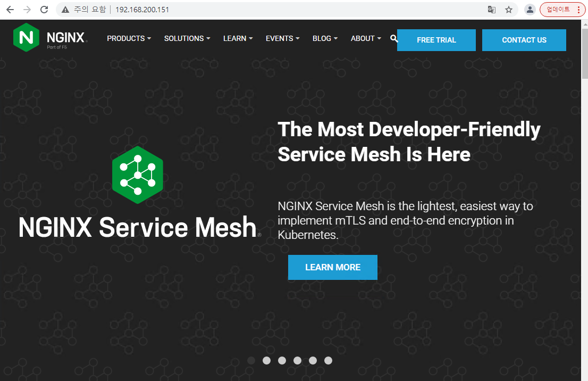Expand the PRODUCTS dropdown menu
This screenshot has width=588, height=381.
(x=129, y=38)
